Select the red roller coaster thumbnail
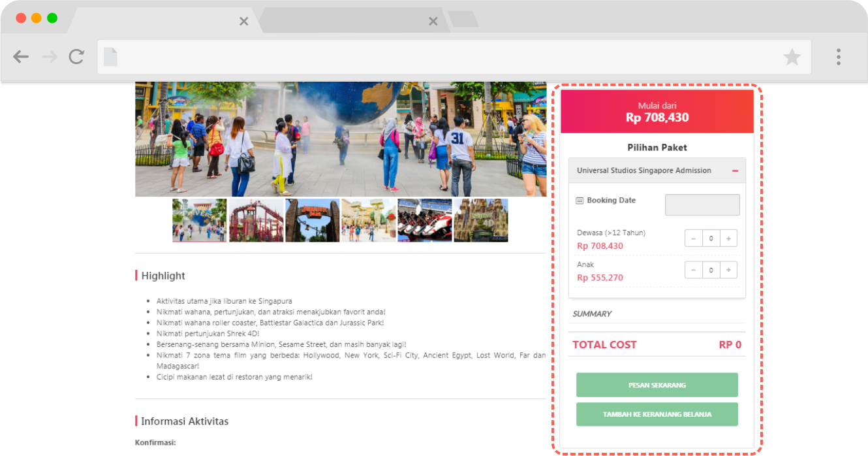The height and width of the screenshot is (456, 868). [256, 220]
